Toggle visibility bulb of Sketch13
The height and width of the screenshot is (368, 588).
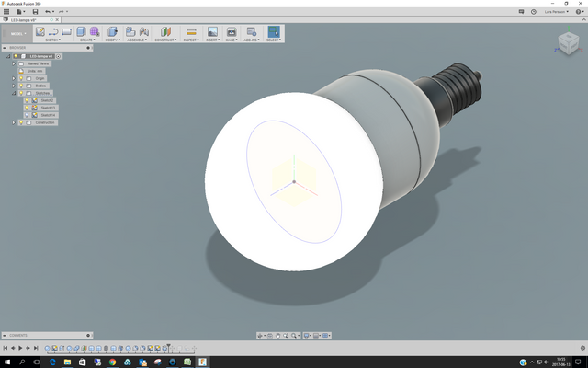(x=27, y=108)
